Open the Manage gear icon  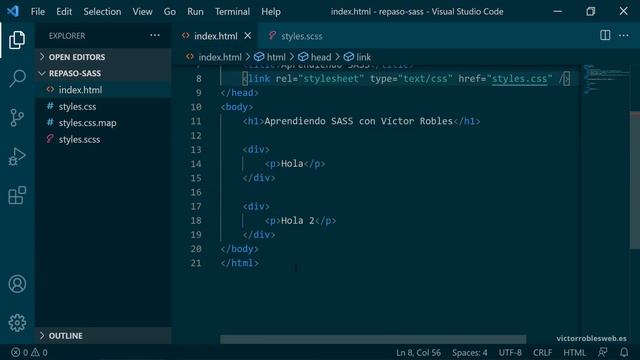17,323
